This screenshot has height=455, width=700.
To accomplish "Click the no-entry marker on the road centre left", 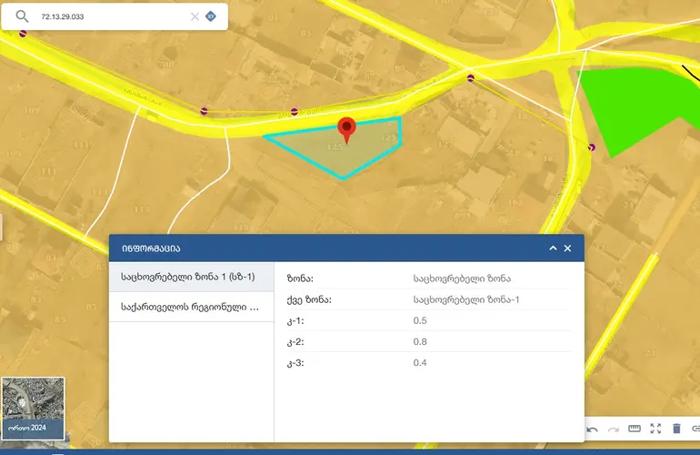I will pyautogui.click(x=204, y=111).
